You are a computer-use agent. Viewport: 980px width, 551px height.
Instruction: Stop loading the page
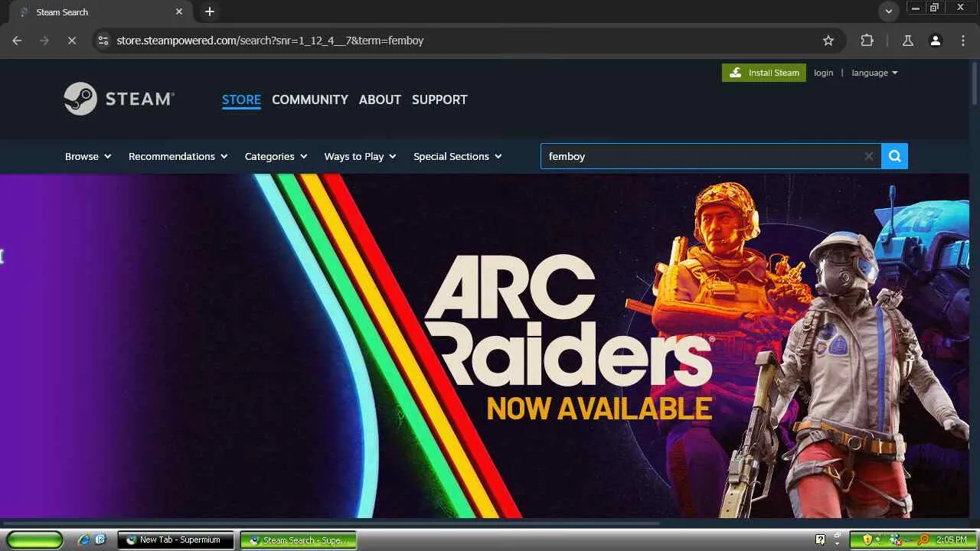point(72,41)
